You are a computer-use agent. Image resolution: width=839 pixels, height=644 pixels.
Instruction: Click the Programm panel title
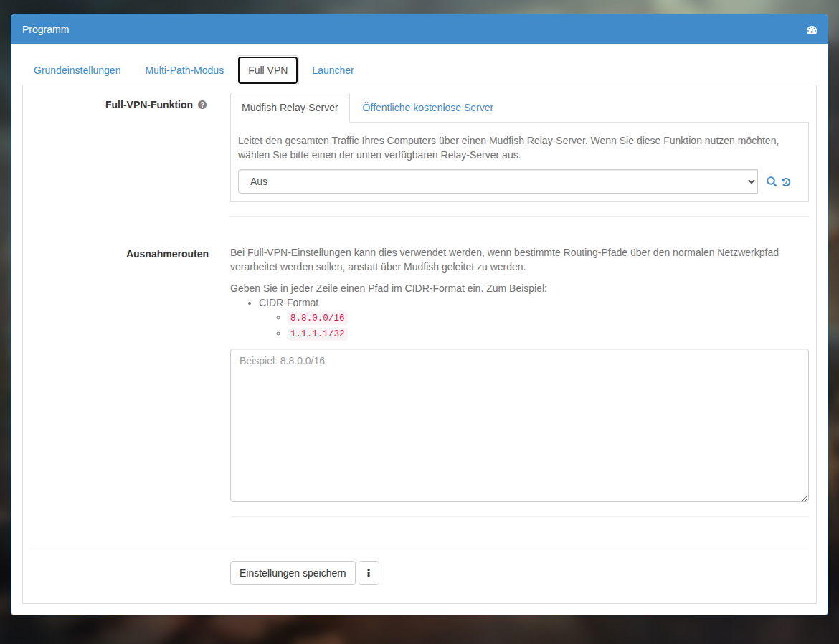45,29
